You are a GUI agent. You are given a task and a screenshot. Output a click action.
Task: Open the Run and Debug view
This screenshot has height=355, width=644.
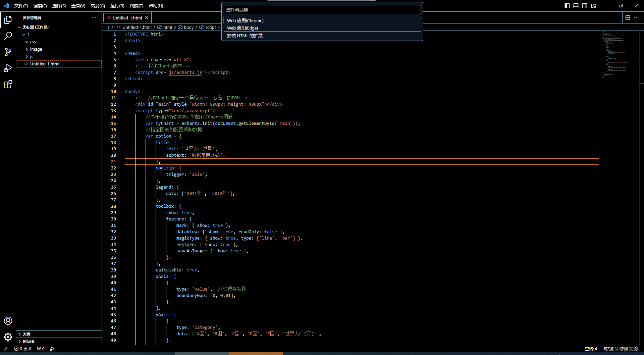[8, 68]
